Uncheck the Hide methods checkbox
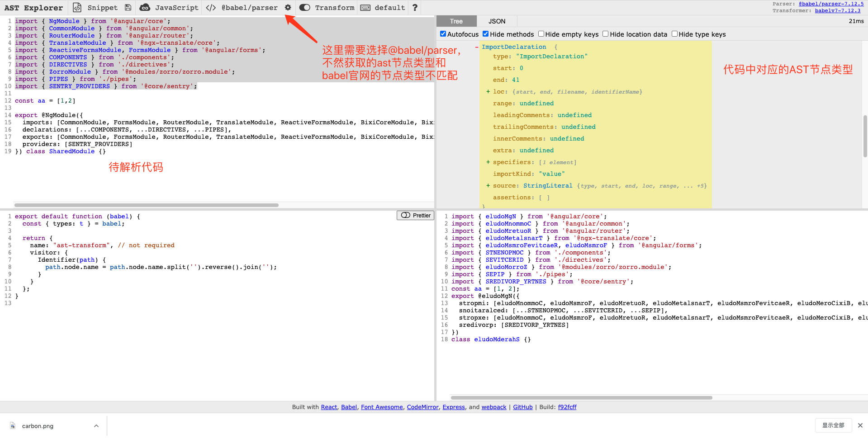The height and width of the screenshot is (438, 868). [x=486, y=34]
